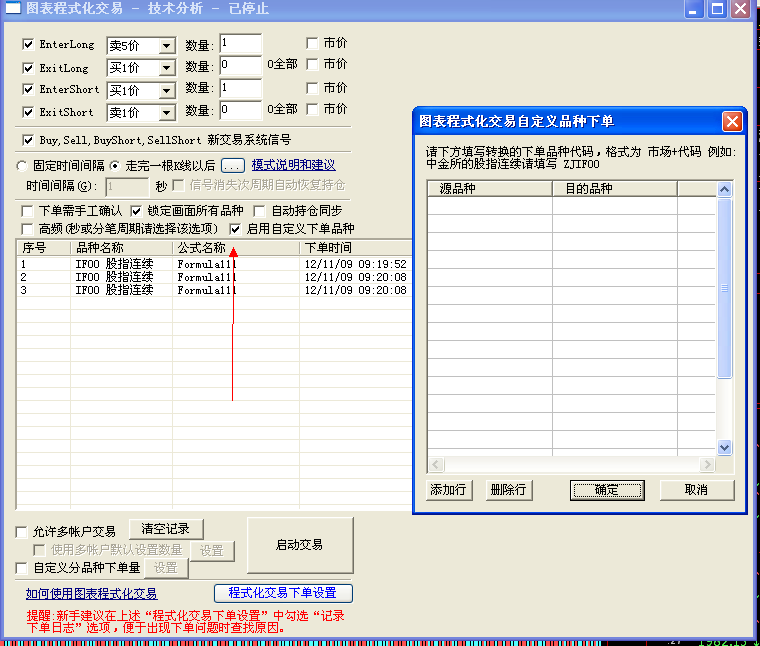The width and height of the screenshot is (760, 646).
Task: Click 添加行 to add row
Action: point(449,490)
